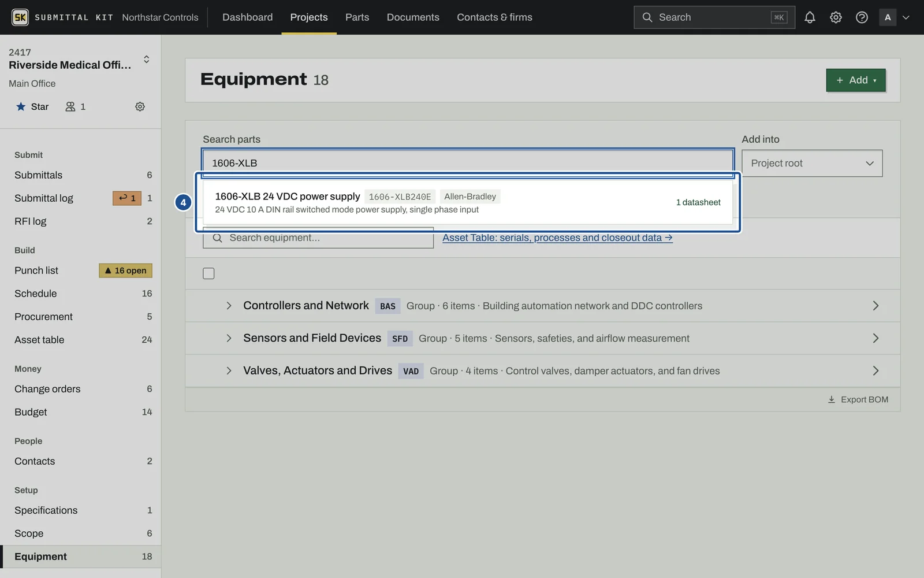
Task: Expand the Controllers and Network group
Action: click(229, 306)
